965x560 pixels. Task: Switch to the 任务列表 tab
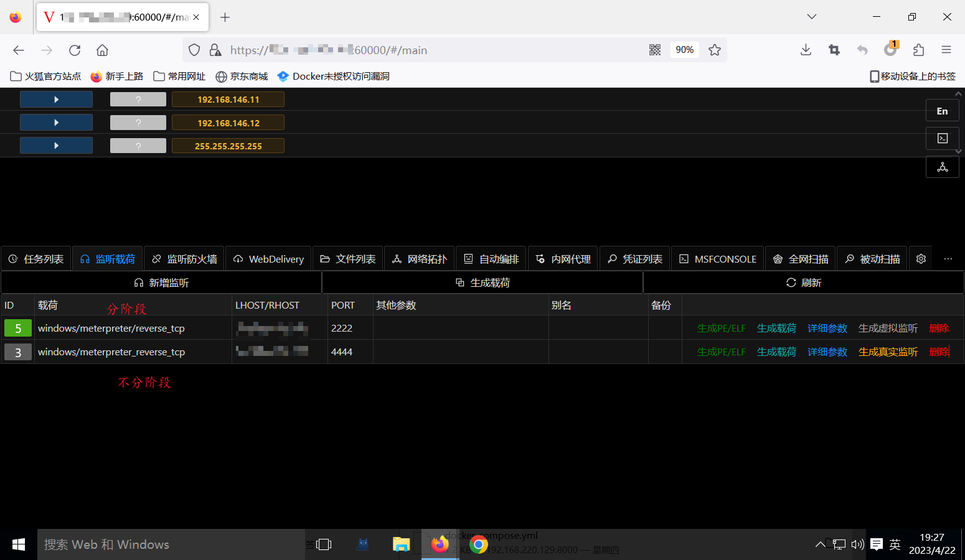click(x=36, y=258)
